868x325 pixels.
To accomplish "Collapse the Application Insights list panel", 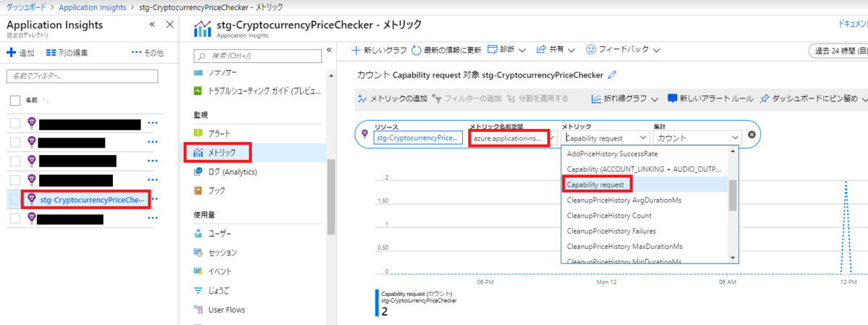I will click(153, 25).
